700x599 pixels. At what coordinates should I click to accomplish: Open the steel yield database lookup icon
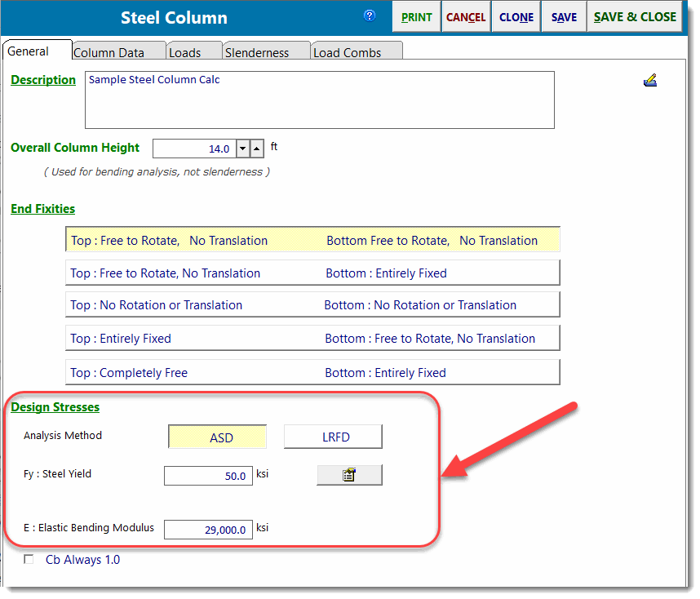click(349, 475)
